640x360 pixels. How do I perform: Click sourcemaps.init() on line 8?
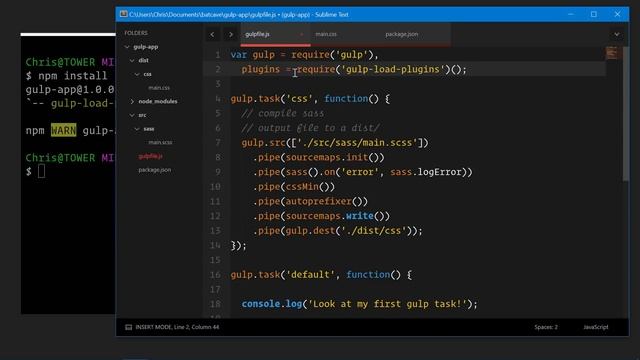(x=335, y=158)
